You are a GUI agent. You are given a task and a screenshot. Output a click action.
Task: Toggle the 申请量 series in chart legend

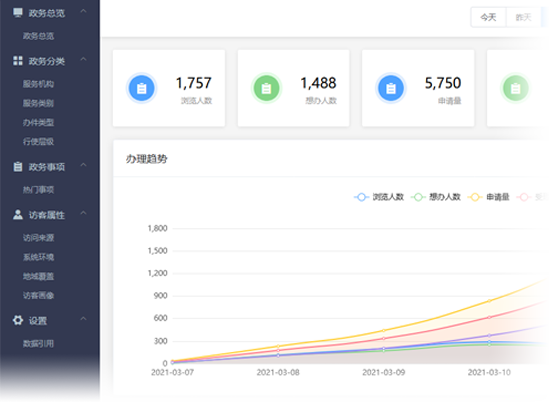pyautogui.click(x=489, y=197)
